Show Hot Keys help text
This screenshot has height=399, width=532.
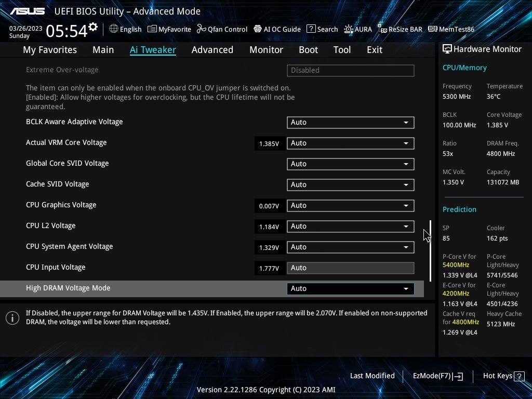coord(497,376)
